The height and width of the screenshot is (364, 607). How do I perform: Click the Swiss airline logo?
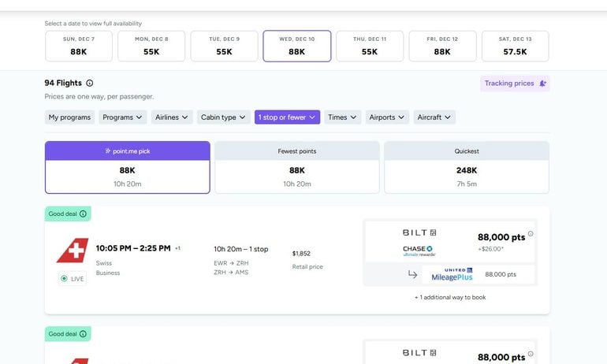coord(71,249)
